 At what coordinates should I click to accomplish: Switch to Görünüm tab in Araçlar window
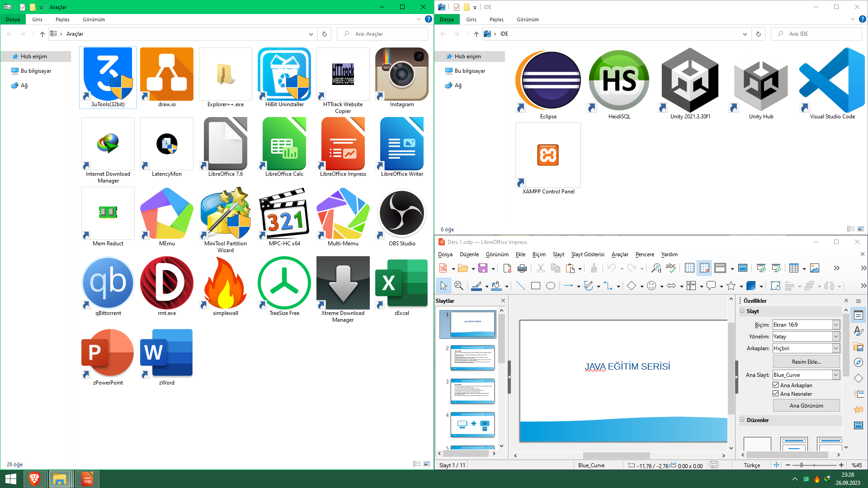click(94, 19)
